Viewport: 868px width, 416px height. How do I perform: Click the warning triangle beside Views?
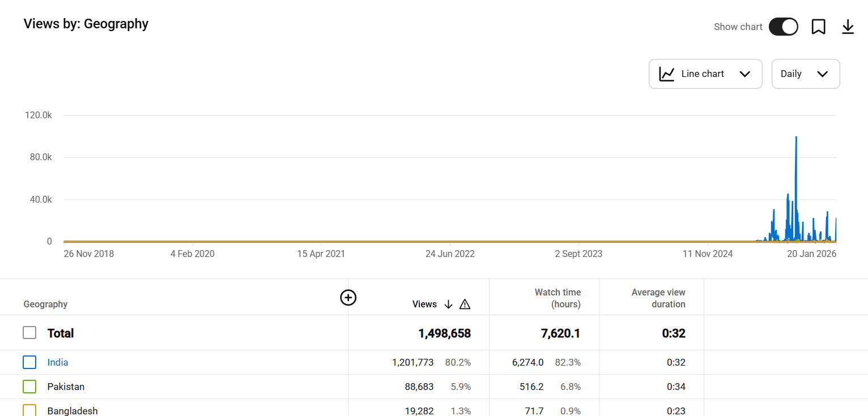click(465, 305)
